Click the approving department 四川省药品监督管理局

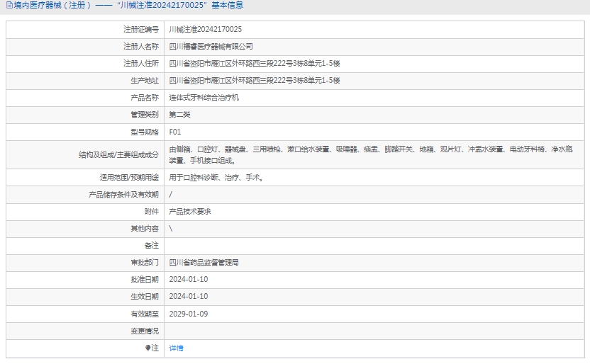click(204, 263)
